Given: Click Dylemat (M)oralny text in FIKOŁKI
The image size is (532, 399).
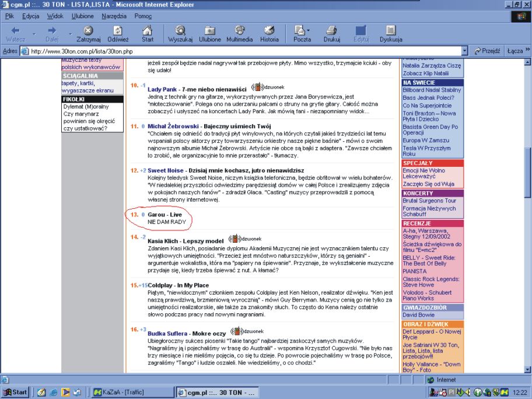Looking at the screenshot, I should coord(86,107).
